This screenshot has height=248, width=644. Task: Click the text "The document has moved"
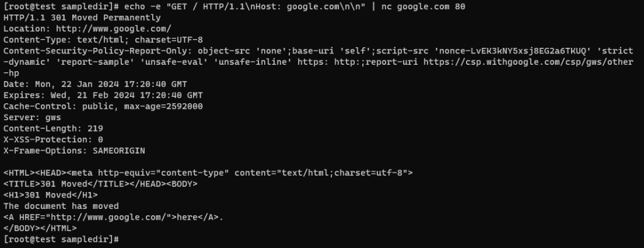(61, 206)
